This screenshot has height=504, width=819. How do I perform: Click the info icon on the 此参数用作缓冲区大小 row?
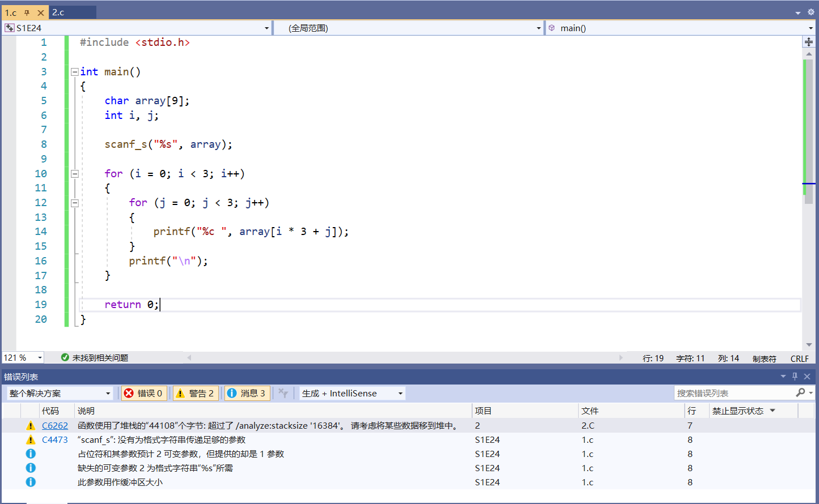click(31, 482)
